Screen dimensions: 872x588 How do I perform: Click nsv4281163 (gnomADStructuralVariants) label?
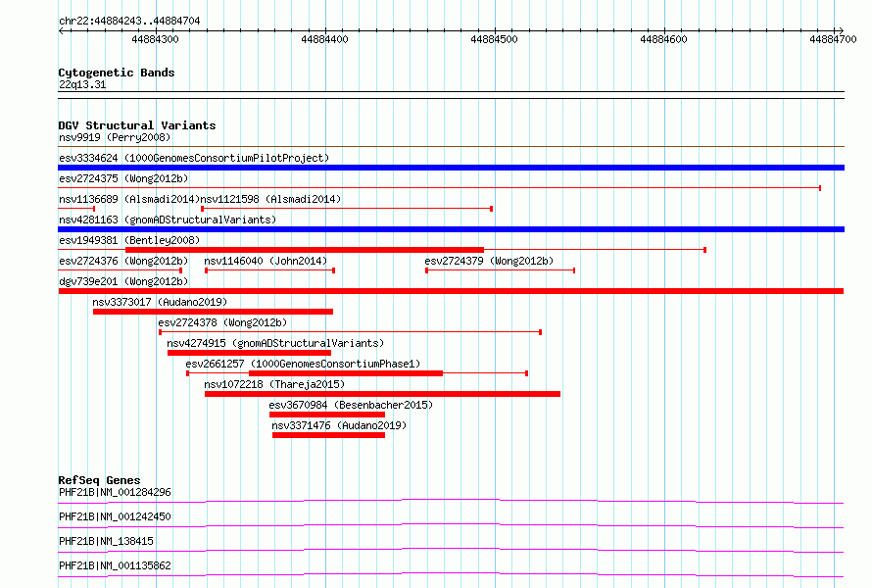click(168, 220)
